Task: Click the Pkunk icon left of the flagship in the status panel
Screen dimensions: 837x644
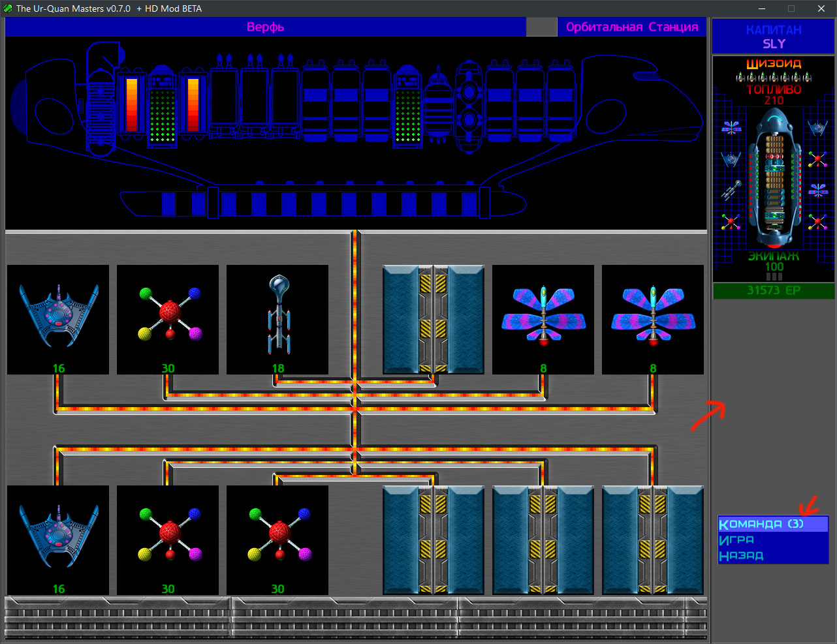Action: pos(731,127)
